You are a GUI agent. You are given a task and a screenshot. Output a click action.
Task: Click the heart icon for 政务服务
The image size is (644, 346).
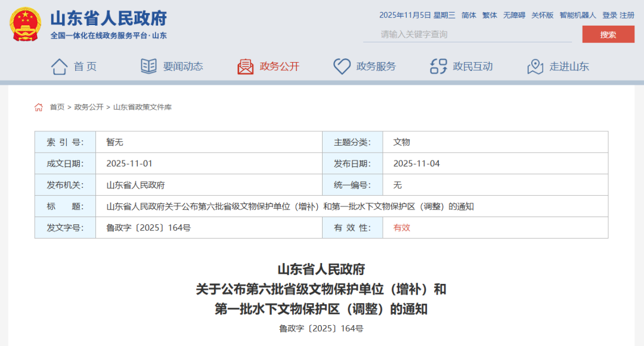pyautogui.click(x=342, y=66)
